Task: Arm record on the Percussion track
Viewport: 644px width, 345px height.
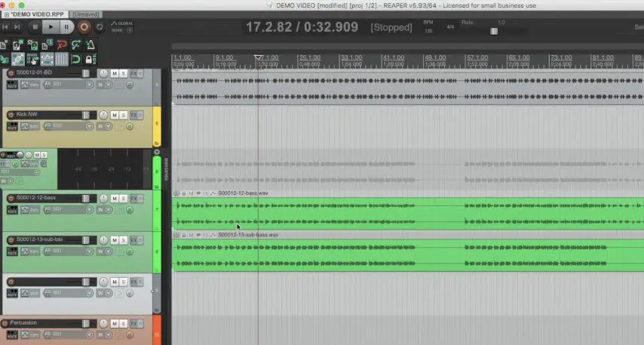Action: pos(5,323)
